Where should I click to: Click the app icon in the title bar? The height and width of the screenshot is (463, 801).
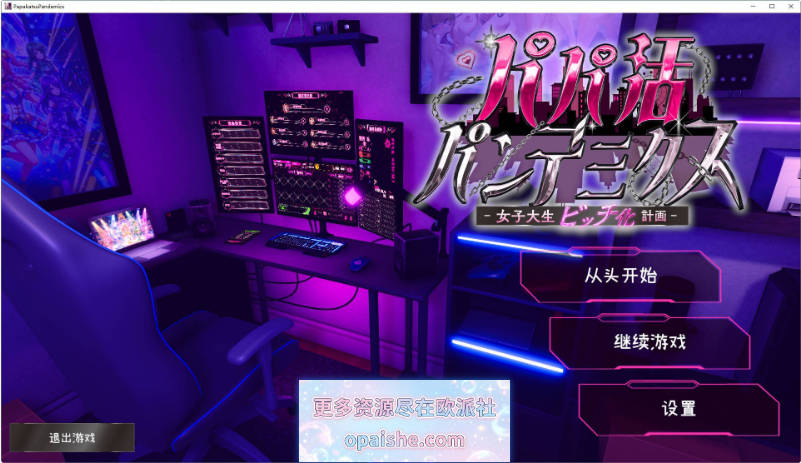[x=7, y=6]
